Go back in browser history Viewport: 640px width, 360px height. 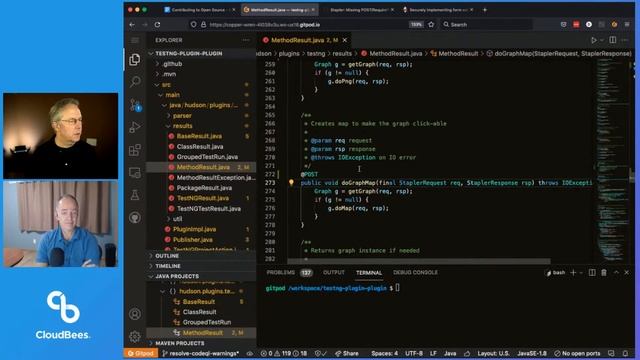pyautogui.click(x=132, y=24)
